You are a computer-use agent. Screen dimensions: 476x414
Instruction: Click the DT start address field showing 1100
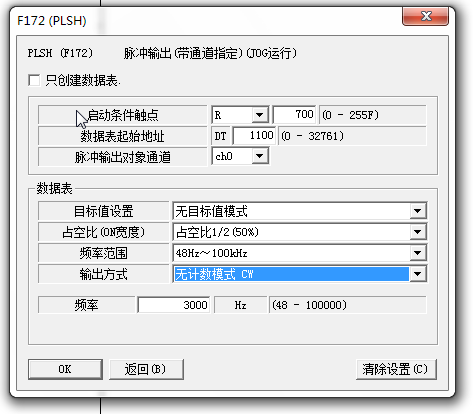pos(254,136)
